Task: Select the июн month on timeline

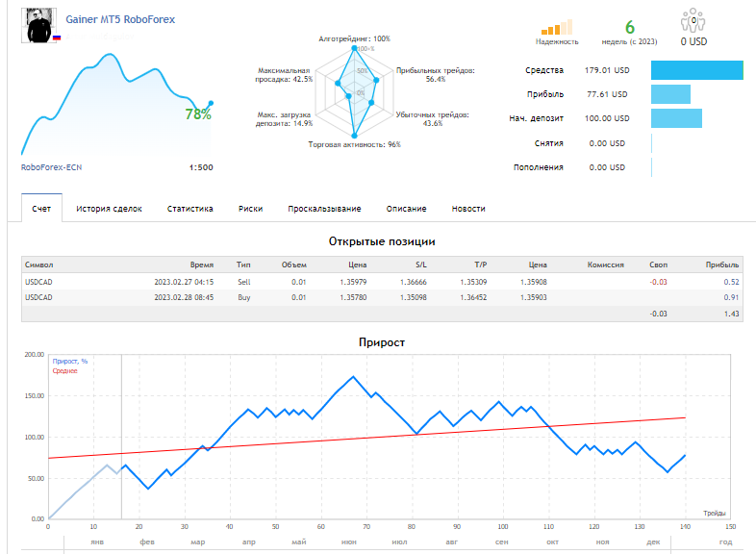Action: pyautogui.click(x=349, y=542)
